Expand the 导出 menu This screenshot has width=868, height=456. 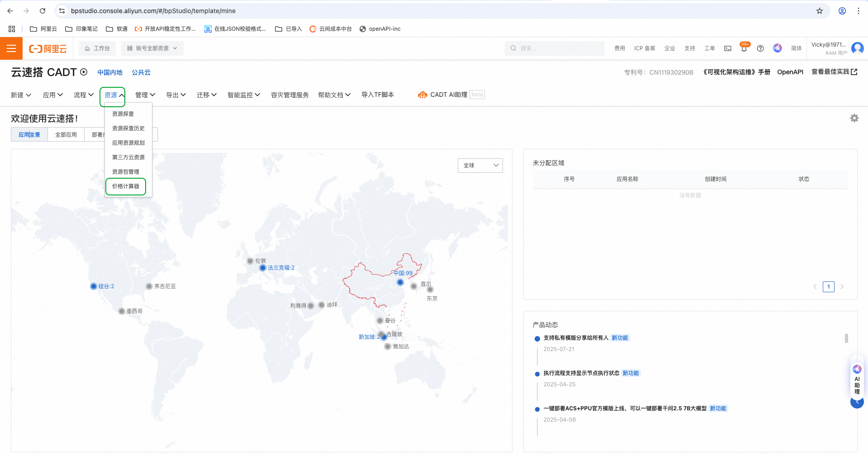[x=176, y=95]
